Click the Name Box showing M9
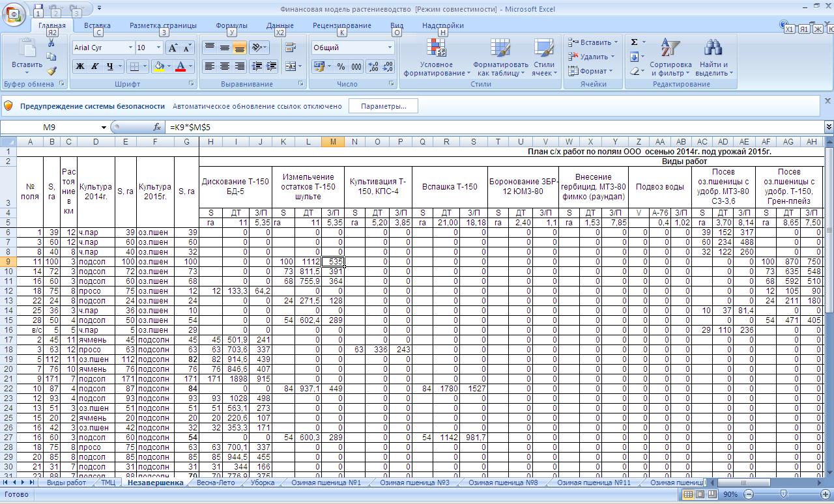The width and height of the screenshot is (834, 504). click(x=50, y=127)
